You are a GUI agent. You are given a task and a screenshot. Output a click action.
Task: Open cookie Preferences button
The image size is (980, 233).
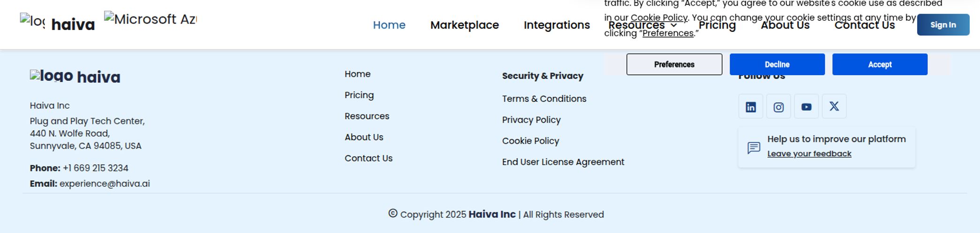pos(674,64)
